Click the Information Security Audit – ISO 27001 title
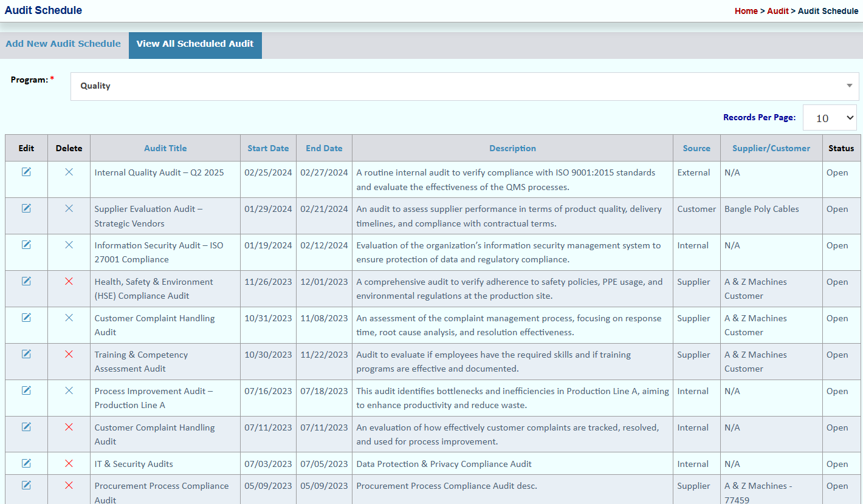This screenshot has height=504, width=863. 159,253
